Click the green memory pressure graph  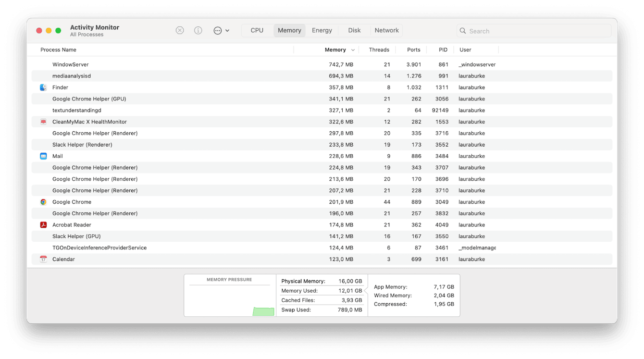tap(263, 312)
